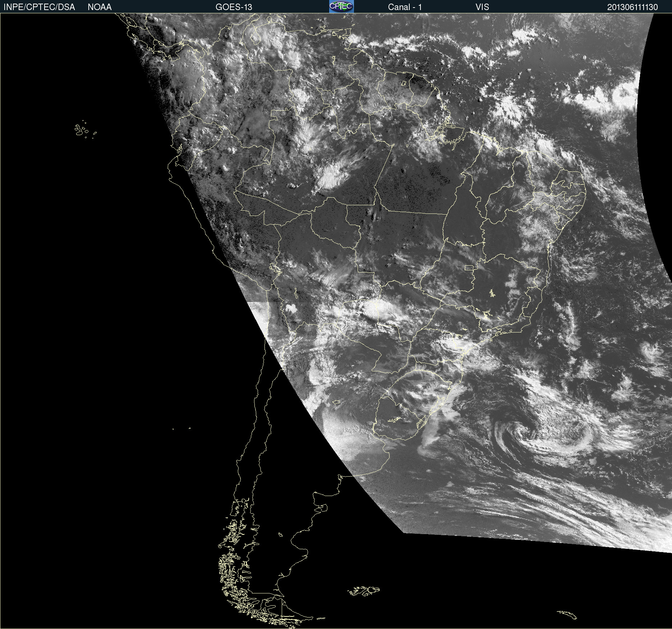Click the small rectangular Distrito Federal outline
672x629 pixels.
point(469,267)
